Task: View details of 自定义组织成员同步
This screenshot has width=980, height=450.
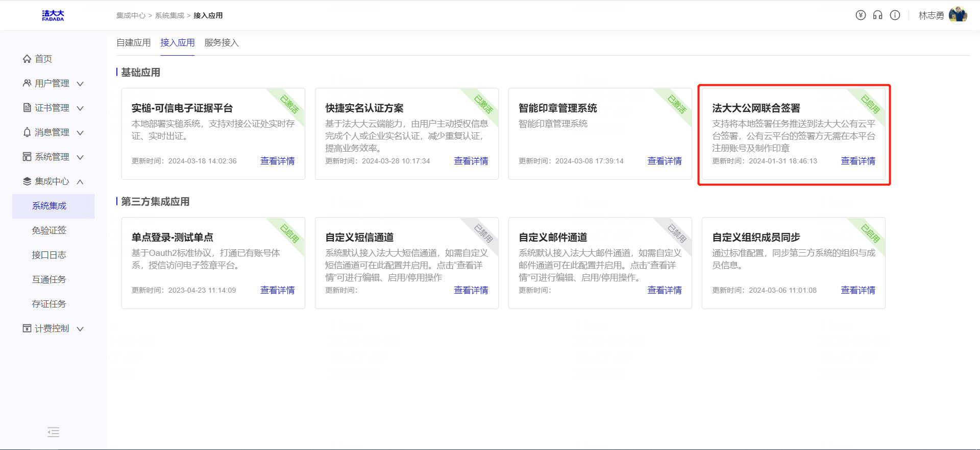Action: coord(858,290)
